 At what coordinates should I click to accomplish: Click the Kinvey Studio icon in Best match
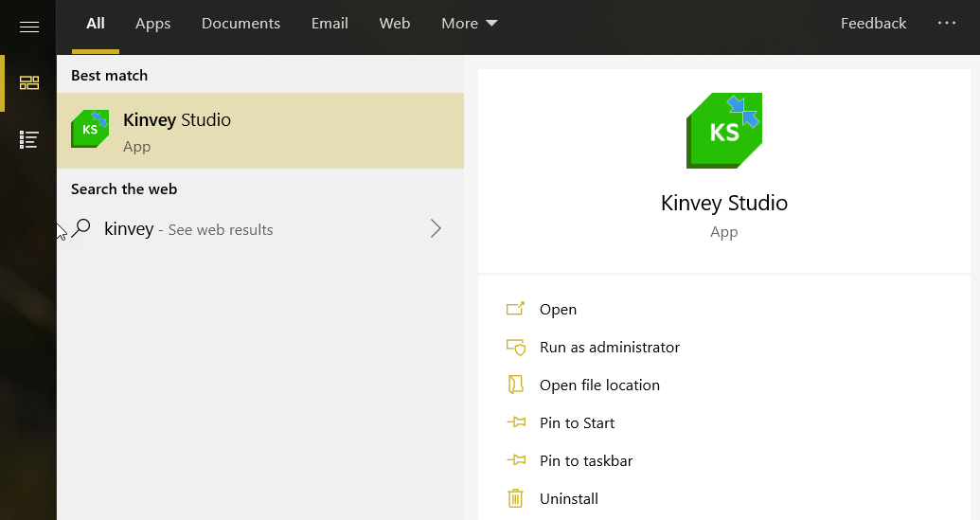[x=90, y=129]
